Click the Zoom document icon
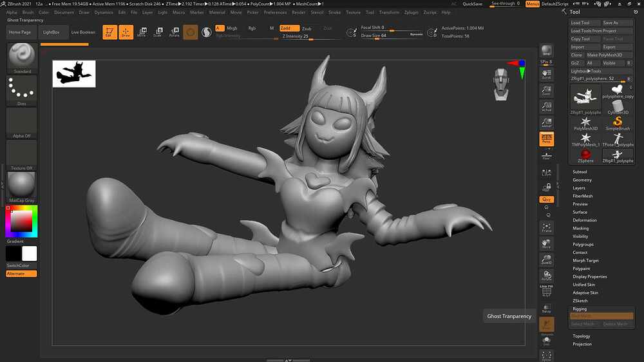This screenshot has width=644, height=362. click(x=546, y=91)
